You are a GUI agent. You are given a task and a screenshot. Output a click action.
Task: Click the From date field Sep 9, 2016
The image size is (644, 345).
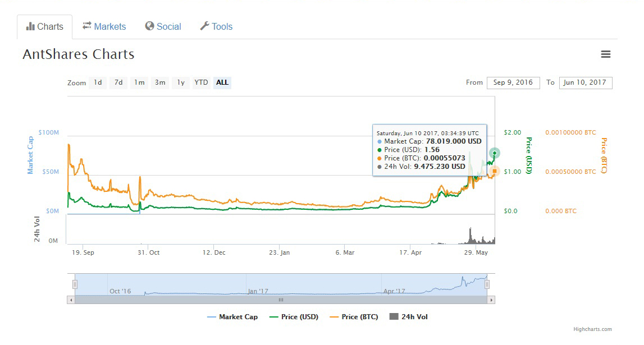[513, 82]
